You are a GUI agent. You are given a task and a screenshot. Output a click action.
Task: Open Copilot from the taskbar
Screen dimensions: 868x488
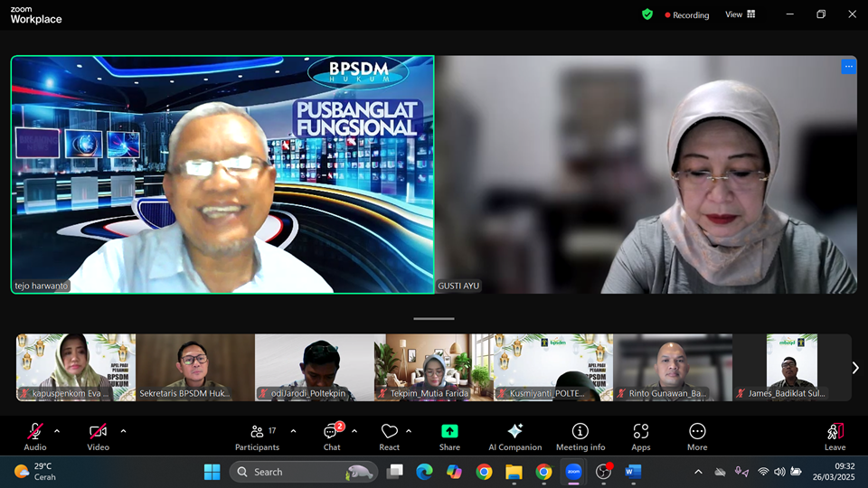coord(455,472)
